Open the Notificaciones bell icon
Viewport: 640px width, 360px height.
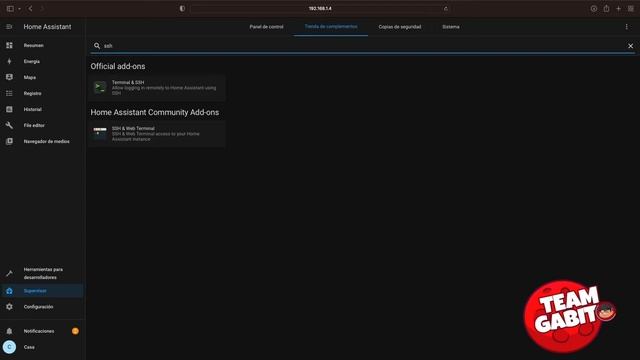pos(9,331)
